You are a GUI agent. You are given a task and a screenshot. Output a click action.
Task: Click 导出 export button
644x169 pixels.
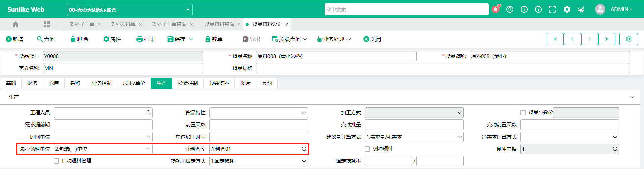[x=252, y=39]
